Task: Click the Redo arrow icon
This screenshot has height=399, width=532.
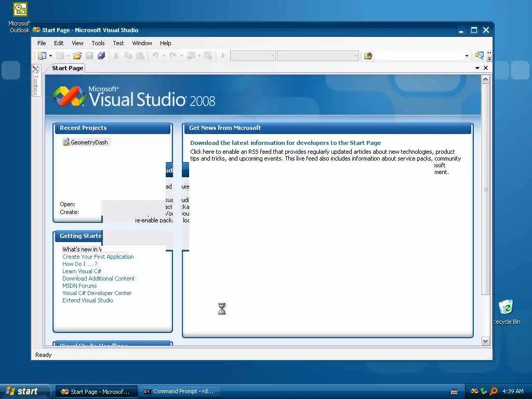Action: (172, 55)
